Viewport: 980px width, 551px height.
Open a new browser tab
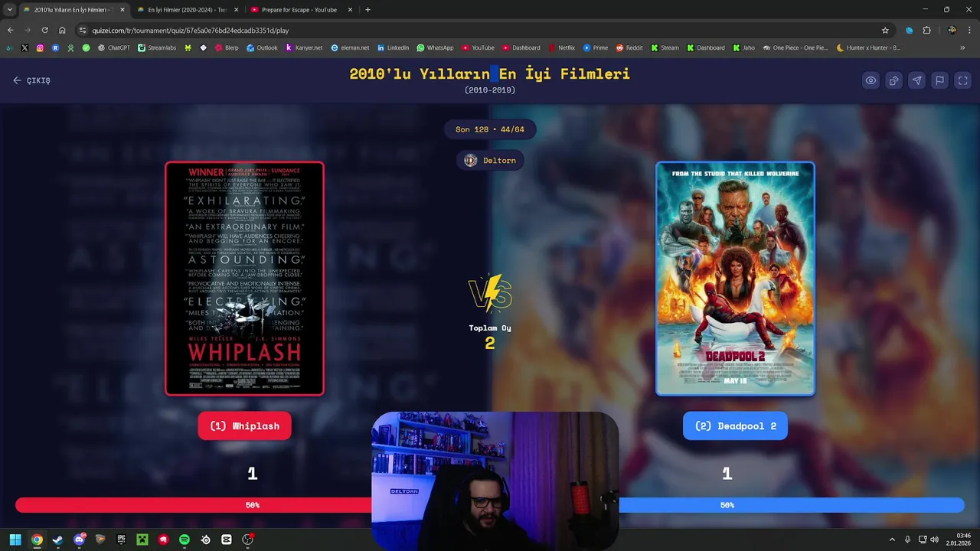point(367,10)
